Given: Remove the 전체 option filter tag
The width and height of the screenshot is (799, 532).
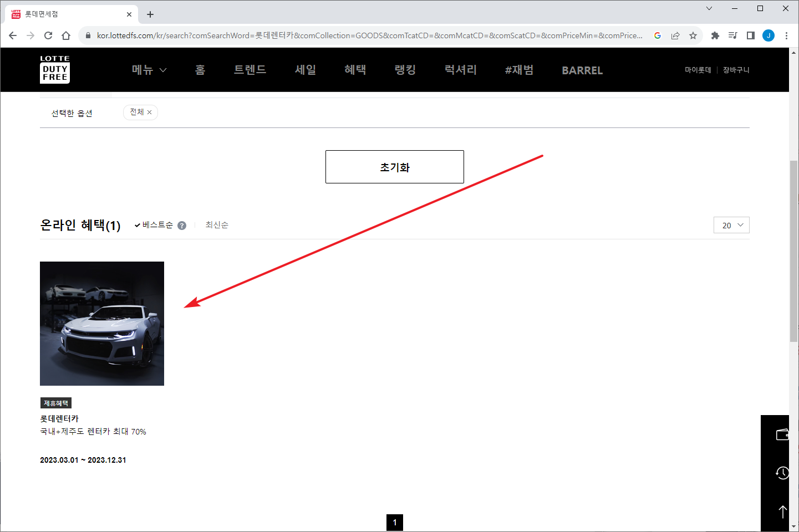Looking at the screenshot, I should pos(149,112).
